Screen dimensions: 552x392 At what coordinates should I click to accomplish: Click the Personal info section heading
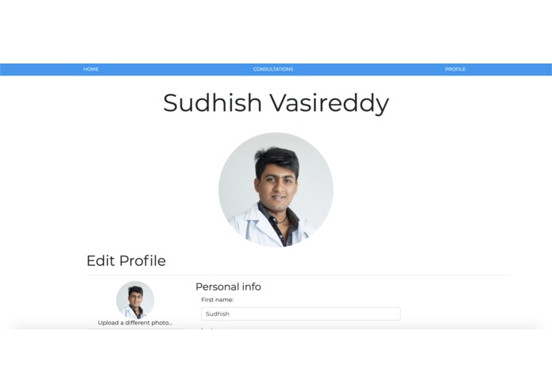tap(228, 287)
